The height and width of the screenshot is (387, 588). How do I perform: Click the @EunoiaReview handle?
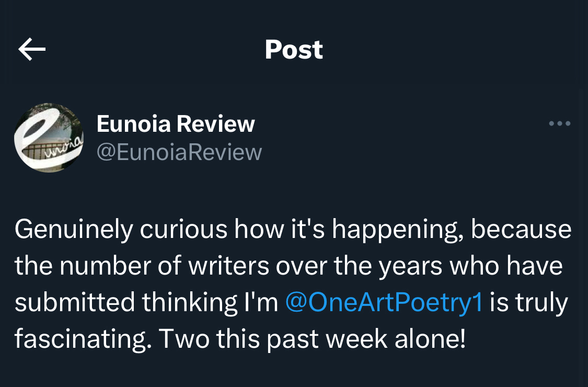179,152
